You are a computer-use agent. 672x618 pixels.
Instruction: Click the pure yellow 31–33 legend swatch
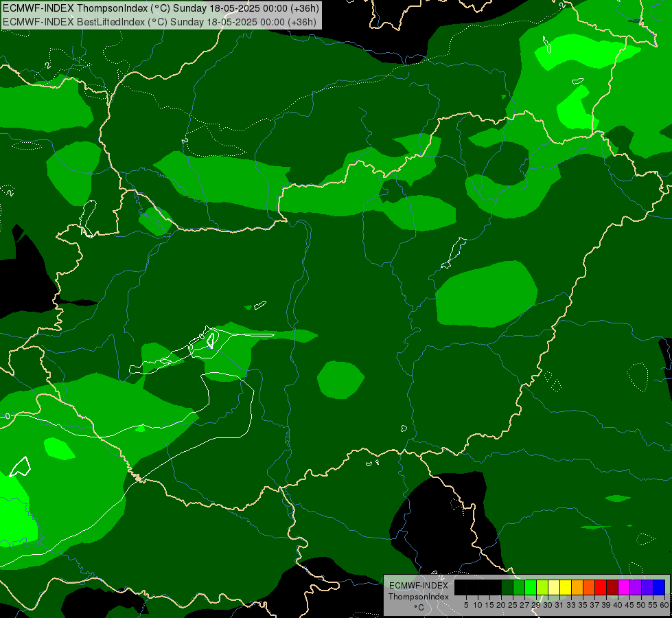tap(566, 587)
